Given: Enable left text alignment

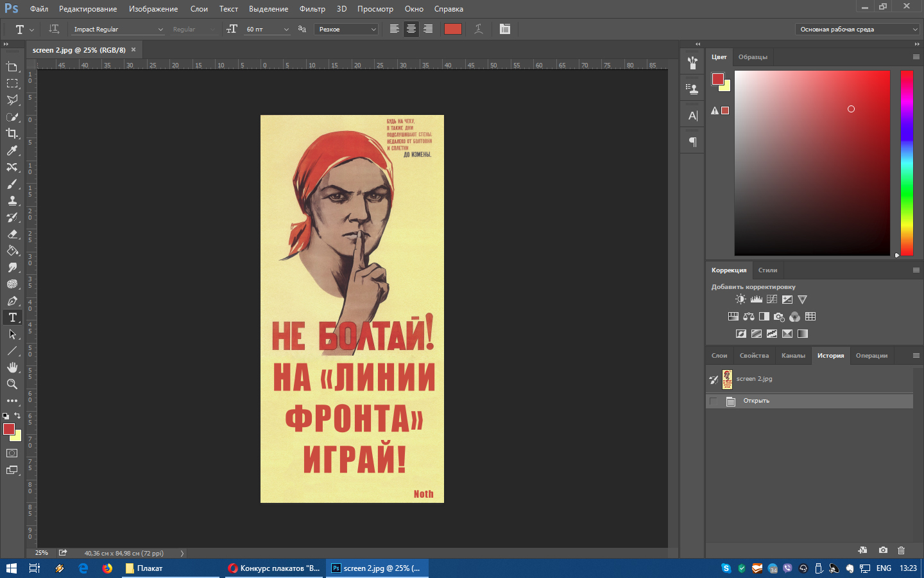Looking at the screenshot, I should pyautogui.click(x=394, y=29).
